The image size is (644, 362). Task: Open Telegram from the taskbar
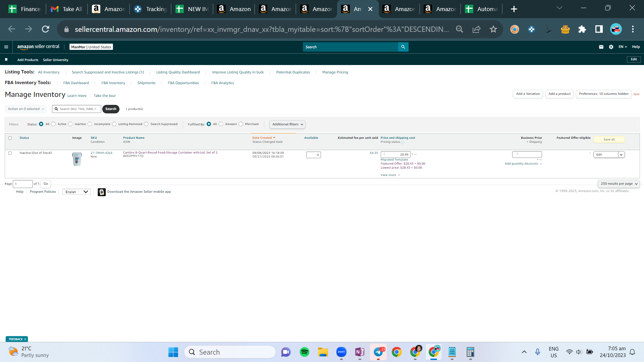click(x=378, y=352)
